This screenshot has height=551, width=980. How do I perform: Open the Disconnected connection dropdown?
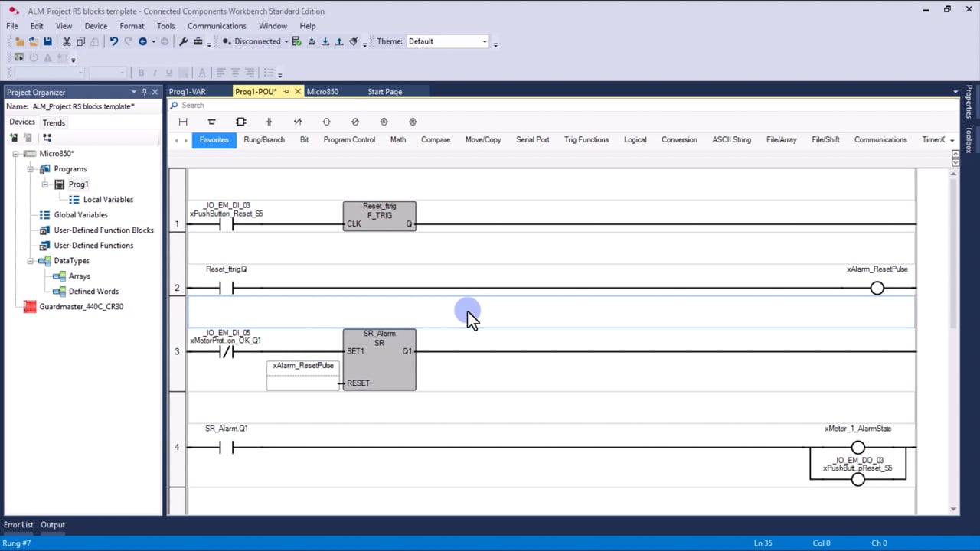coord(286,41)
